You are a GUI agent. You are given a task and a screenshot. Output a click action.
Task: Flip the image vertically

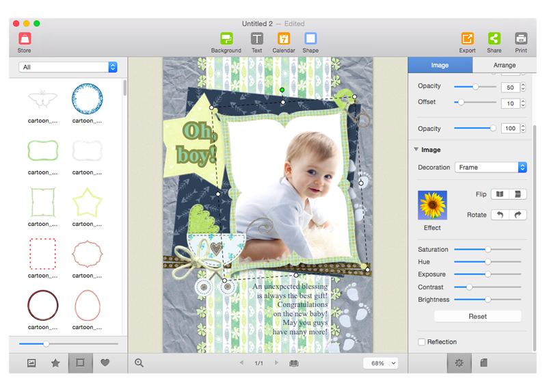(x=518, y=194)
